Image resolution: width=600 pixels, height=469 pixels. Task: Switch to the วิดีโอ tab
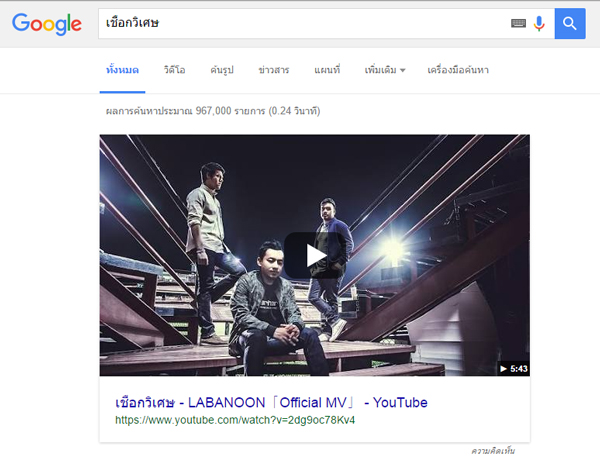coord(174,70)
